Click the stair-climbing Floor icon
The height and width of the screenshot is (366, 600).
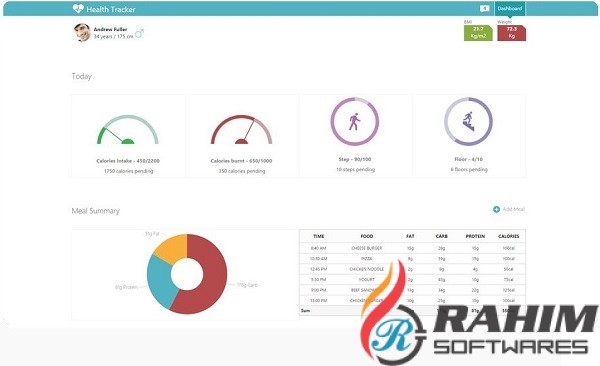468,122
